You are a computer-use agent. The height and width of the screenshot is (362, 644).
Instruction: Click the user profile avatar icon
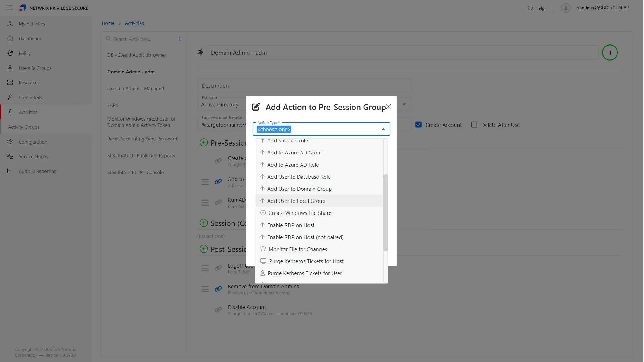pyautogui.click(x=566, y=8)
